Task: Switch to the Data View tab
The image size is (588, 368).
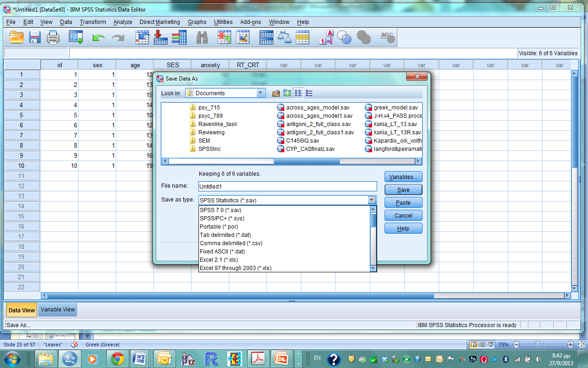Action: click(x=22, y=310)
